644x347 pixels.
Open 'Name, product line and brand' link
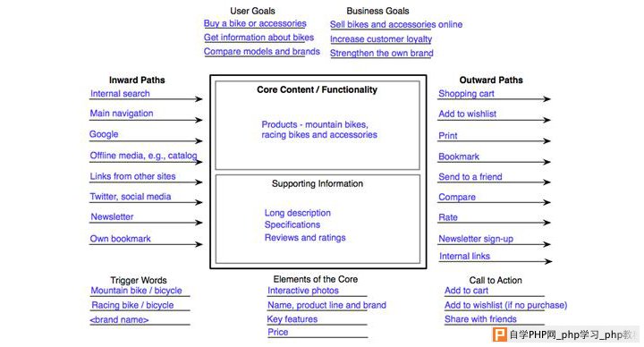pos(327,306)
